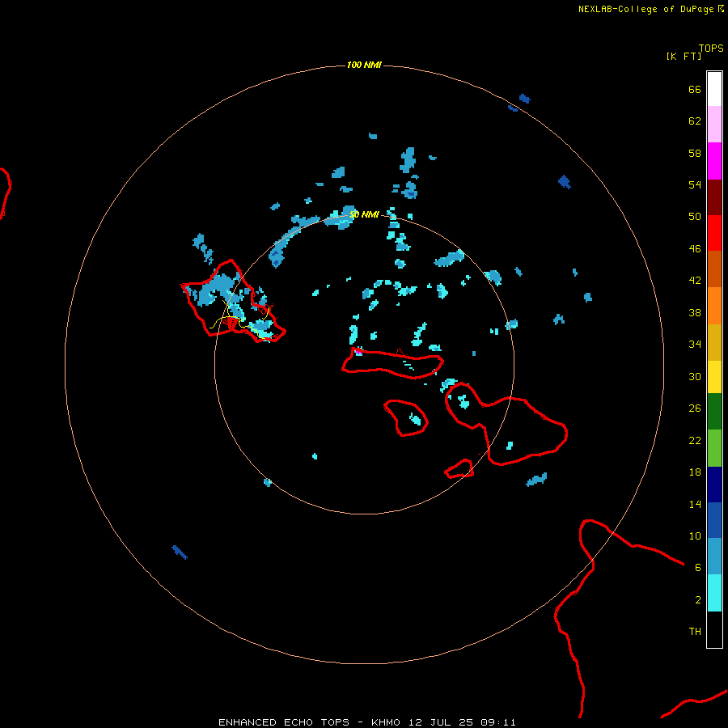
Task: Click the legend value 46
Action: click(695, 249)
